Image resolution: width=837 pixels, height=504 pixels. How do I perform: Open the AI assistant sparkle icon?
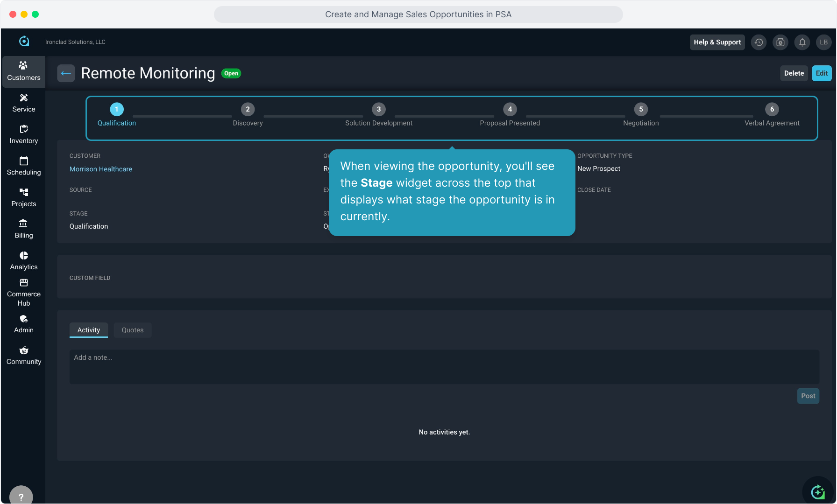pyautogui.click(x=817, y=491)
